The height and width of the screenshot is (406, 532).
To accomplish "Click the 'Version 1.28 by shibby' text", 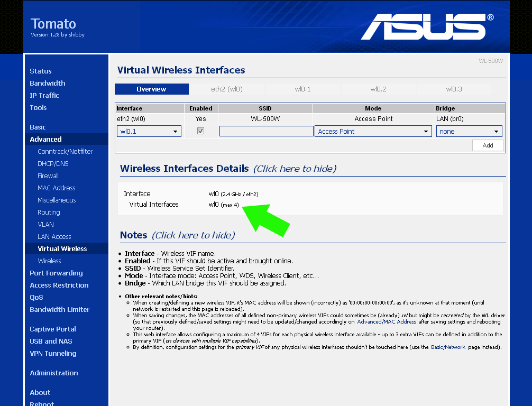I will pyautogui.click(x=58, y=34).
